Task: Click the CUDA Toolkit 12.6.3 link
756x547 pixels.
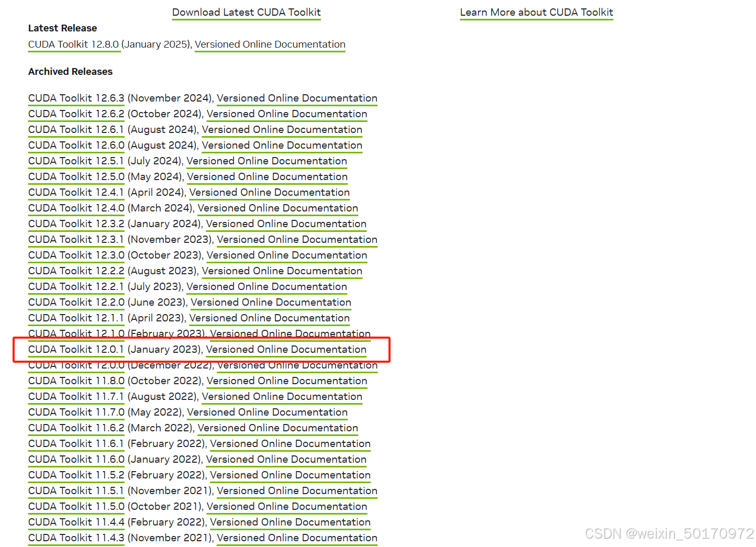Action: (76, 98)
